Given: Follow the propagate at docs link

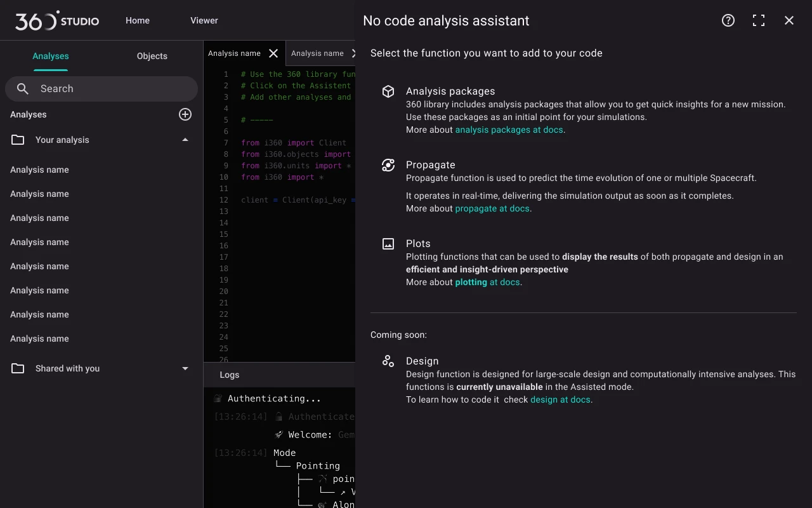Looking at the screenshot, I should 492,208.
